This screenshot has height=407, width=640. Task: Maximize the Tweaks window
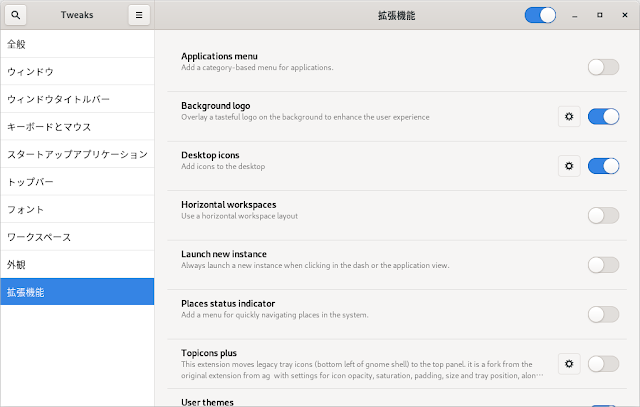pyautogui.click(x=600, y=15)
